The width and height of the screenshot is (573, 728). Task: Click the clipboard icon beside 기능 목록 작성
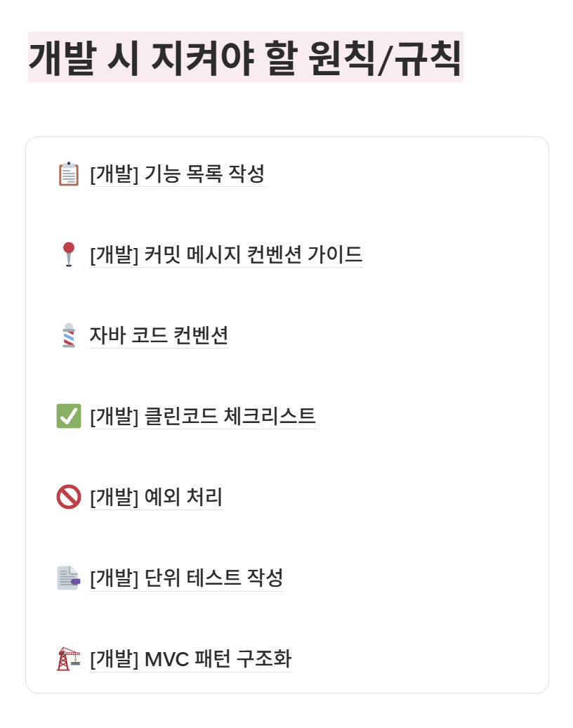tap(69, 174)
